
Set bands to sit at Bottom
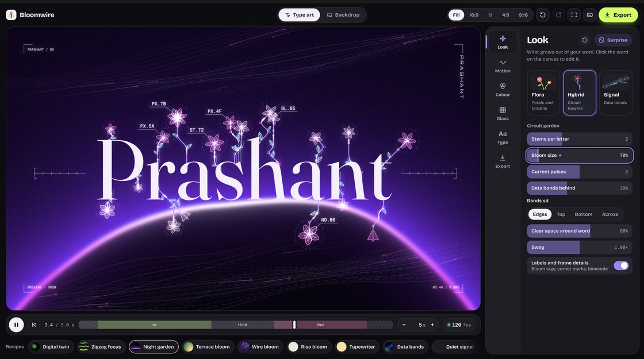[583, 214]
